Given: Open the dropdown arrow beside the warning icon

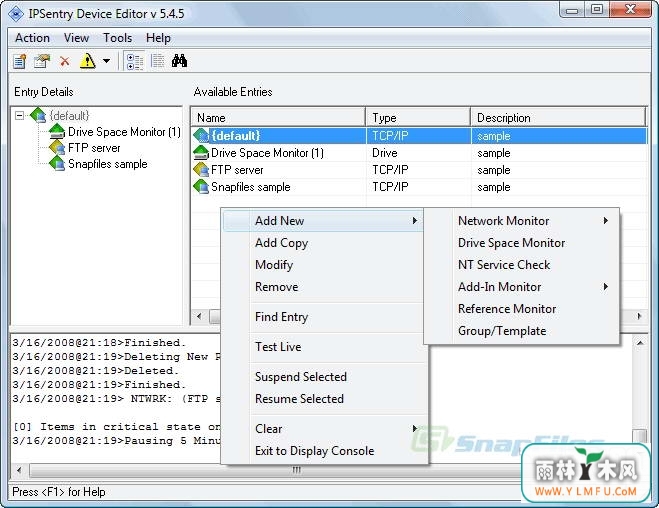Looking at the screenshot, I should tap(107, 61).
